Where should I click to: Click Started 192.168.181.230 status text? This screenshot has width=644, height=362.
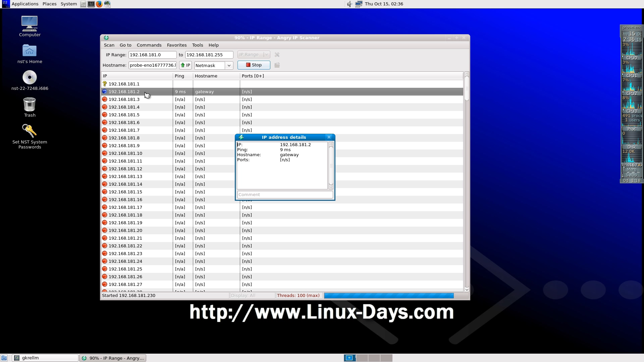pyautogui.click(x=129, y=296)
